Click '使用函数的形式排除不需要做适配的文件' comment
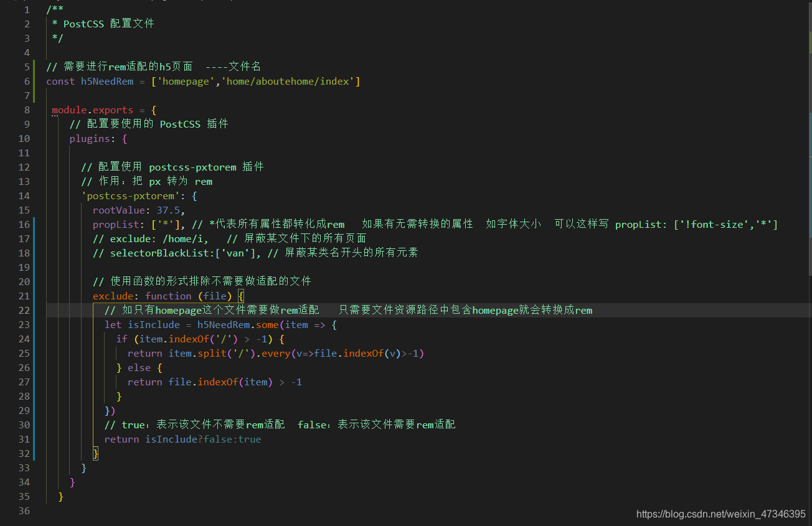812x526 pixels. pyautogui.click(x=210, y=281)
